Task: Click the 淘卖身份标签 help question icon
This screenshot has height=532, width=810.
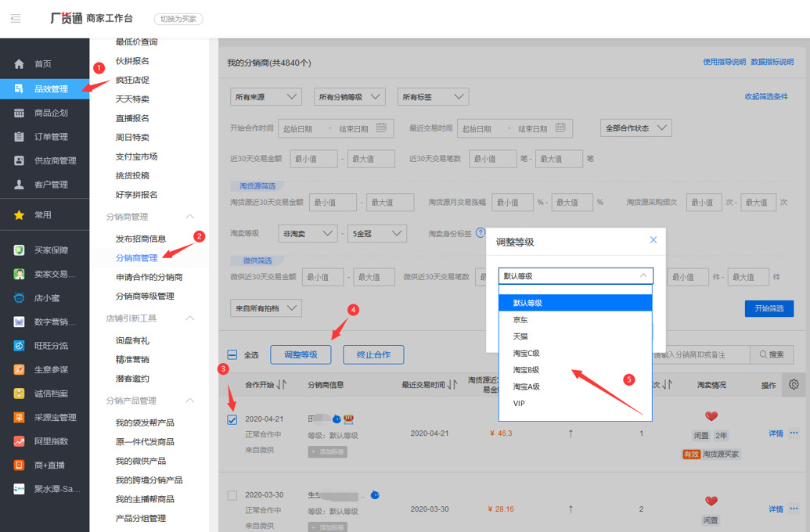Action: [481, 233]
